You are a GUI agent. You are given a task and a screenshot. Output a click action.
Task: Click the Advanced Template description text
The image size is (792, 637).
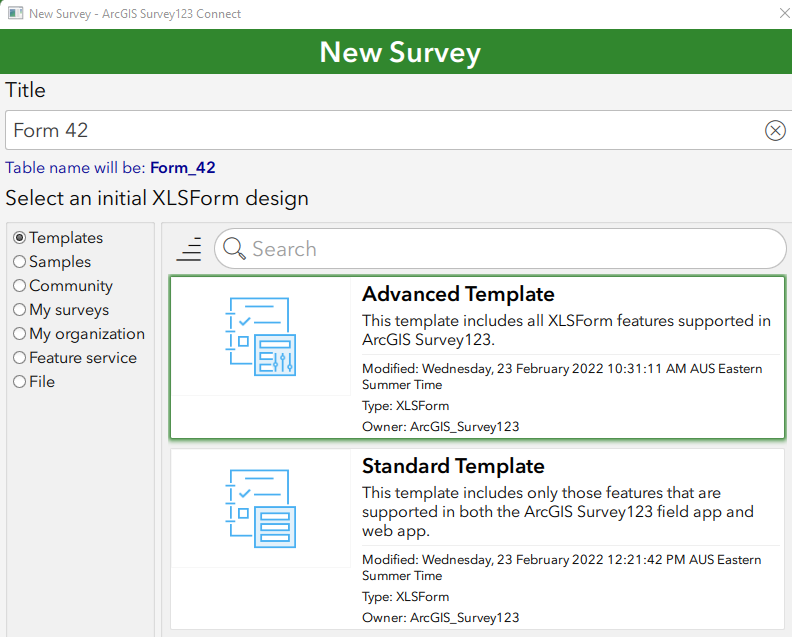(566, 330)
